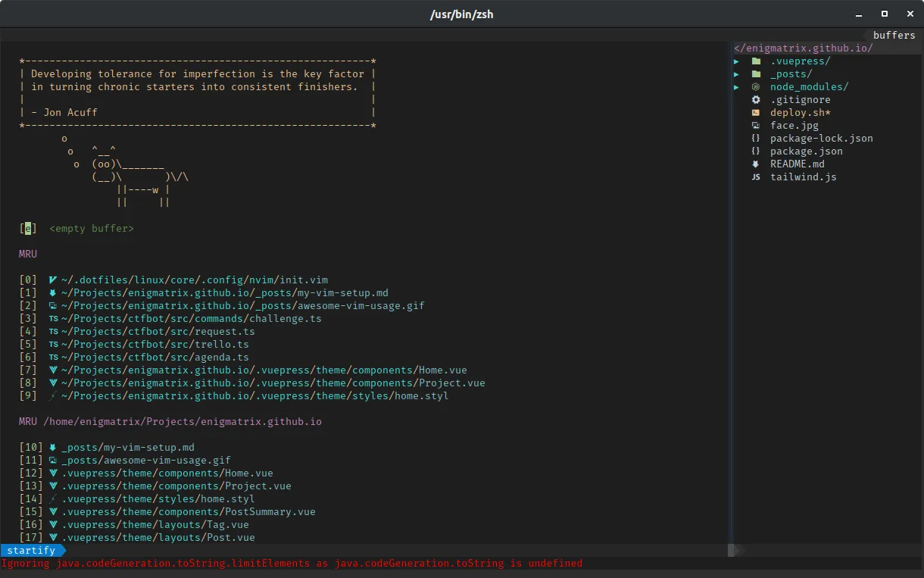The height and width of the screenshot is (578, 924).
Task: Select the markdown icon next to README.md
Action: 756,164
